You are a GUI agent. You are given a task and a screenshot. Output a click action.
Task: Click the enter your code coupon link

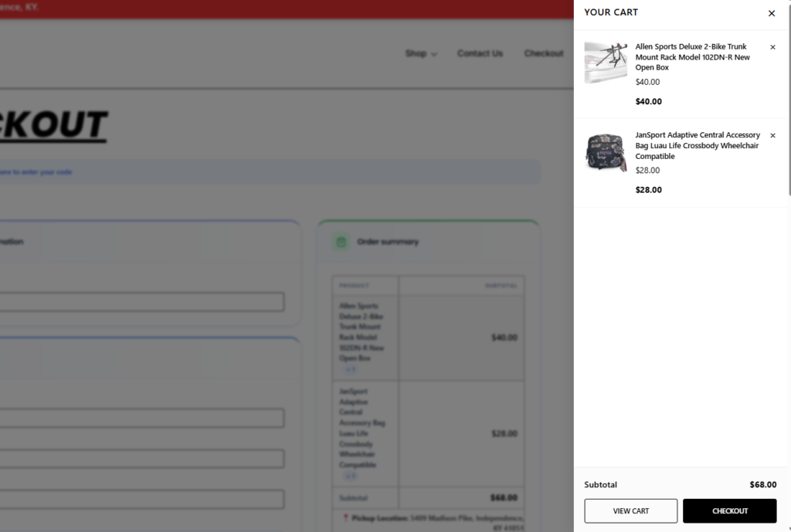click(36, 172)
